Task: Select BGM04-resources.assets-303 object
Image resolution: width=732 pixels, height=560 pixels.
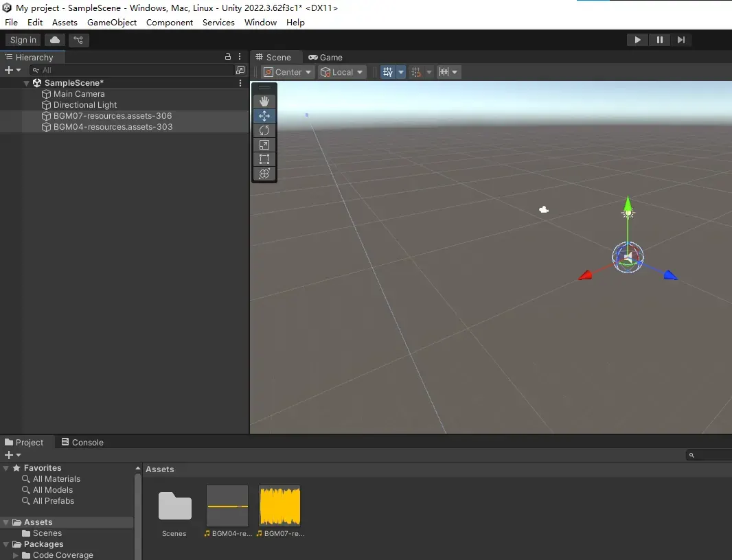Action: coord(113,127)
